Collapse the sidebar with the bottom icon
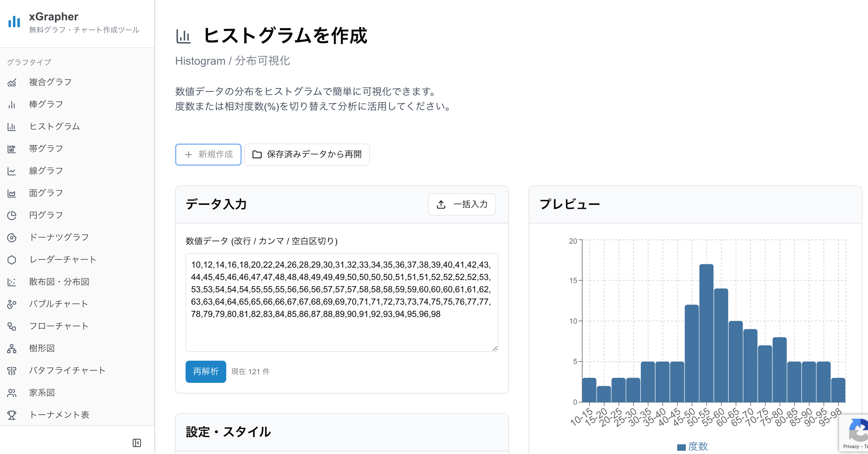The height and width of the screenshot is (454, 868). pos(137,443)
